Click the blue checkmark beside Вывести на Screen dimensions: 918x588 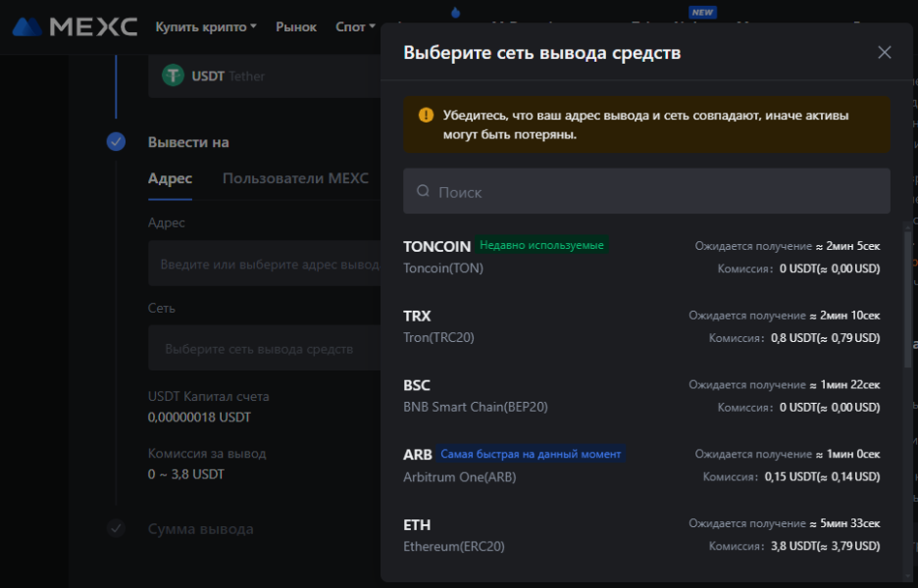116,142
